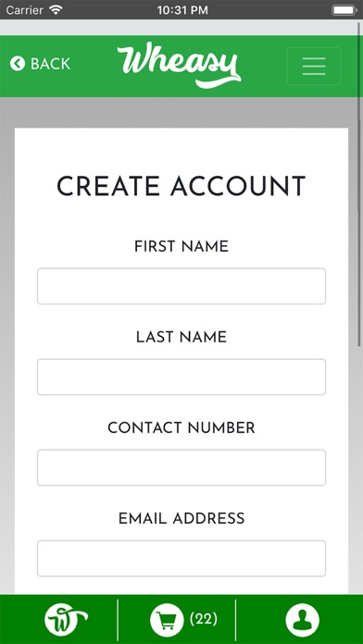Tap the CREATE ACCOUNT heading
The width and height of the screenshot is (363, 644).
[181, 187]
